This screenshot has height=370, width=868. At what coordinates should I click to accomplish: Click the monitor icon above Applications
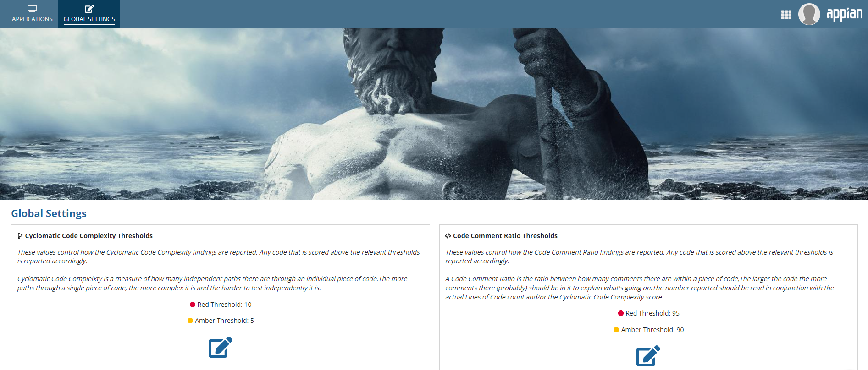pyautogui.click(x=32, y=9)
